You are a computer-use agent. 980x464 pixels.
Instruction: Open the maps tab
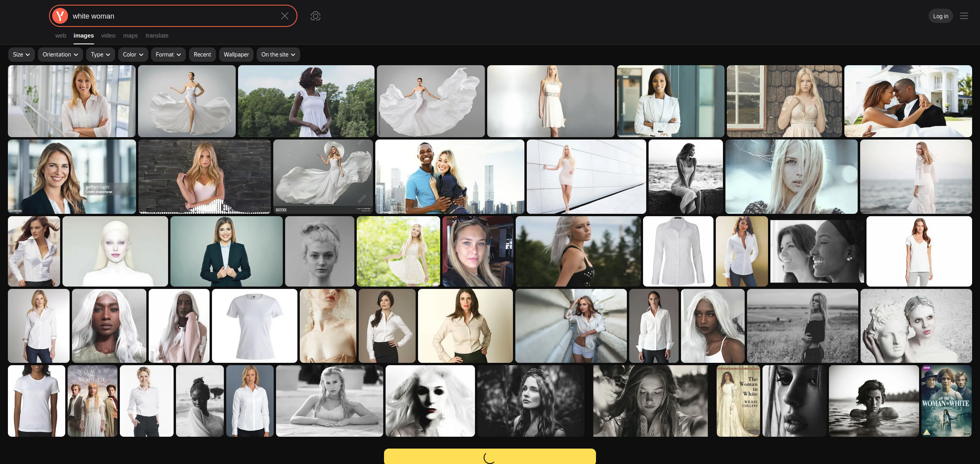tap(131, 36)
